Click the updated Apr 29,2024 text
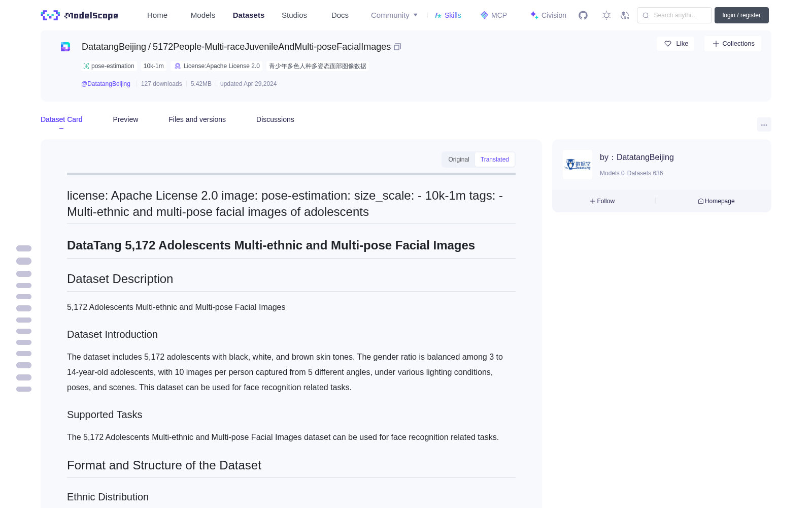 [249, 84]
